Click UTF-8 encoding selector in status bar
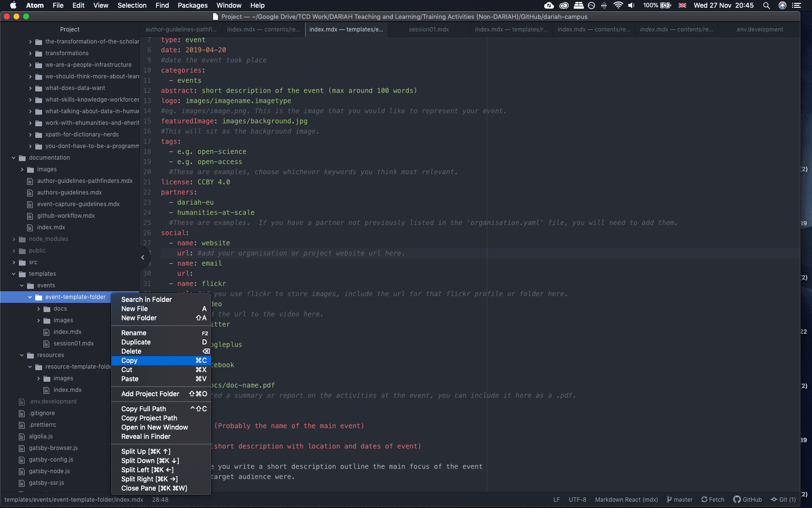812x508 pixels. tap(577, 499)
